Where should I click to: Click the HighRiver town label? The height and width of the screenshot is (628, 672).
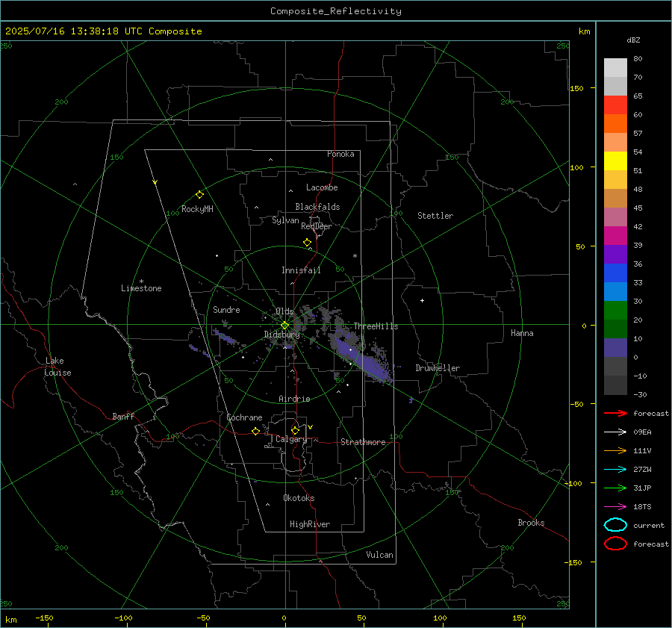tap(310, 524)
